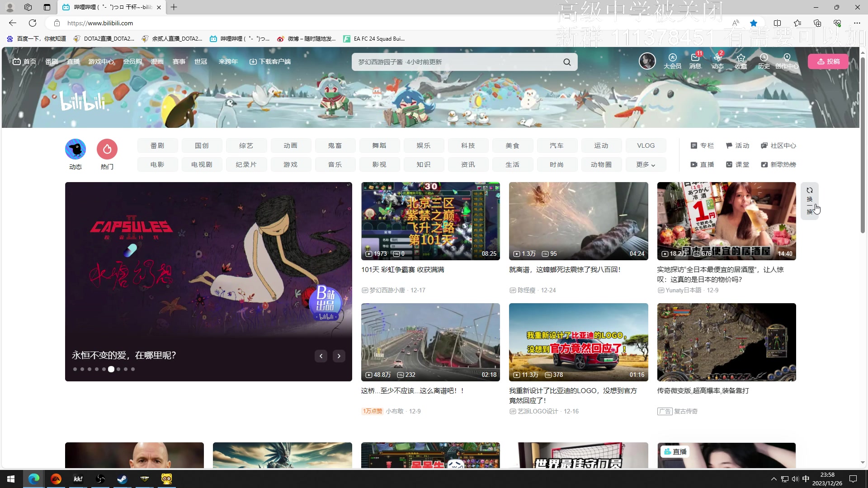868x488 pixels.
Task: Open 收藏 favorites star icon
Action: point(741,61)
